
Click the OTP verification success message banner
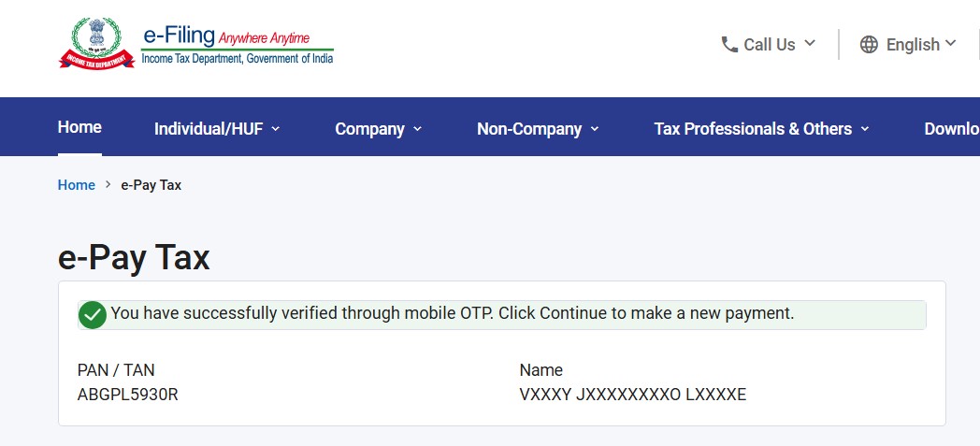502,315
